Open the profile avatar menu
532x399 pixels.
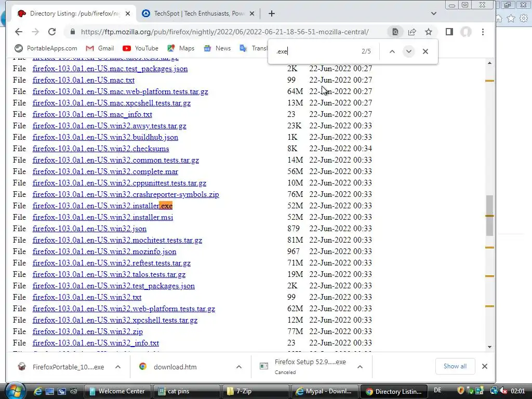coord(466,32)
